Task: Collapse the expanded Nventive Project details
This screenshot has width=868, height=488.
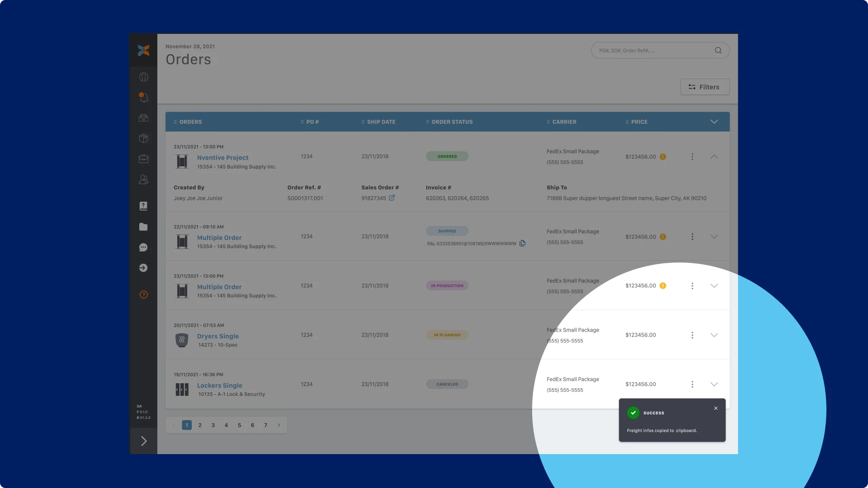Action: [x=714, y=157]
